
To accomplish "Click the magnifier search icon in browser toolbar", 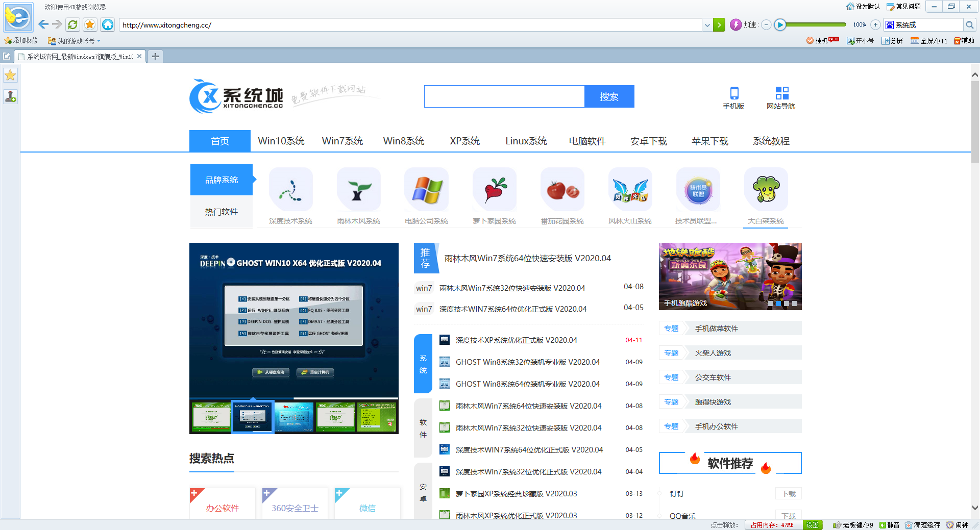I will [970, 24].
